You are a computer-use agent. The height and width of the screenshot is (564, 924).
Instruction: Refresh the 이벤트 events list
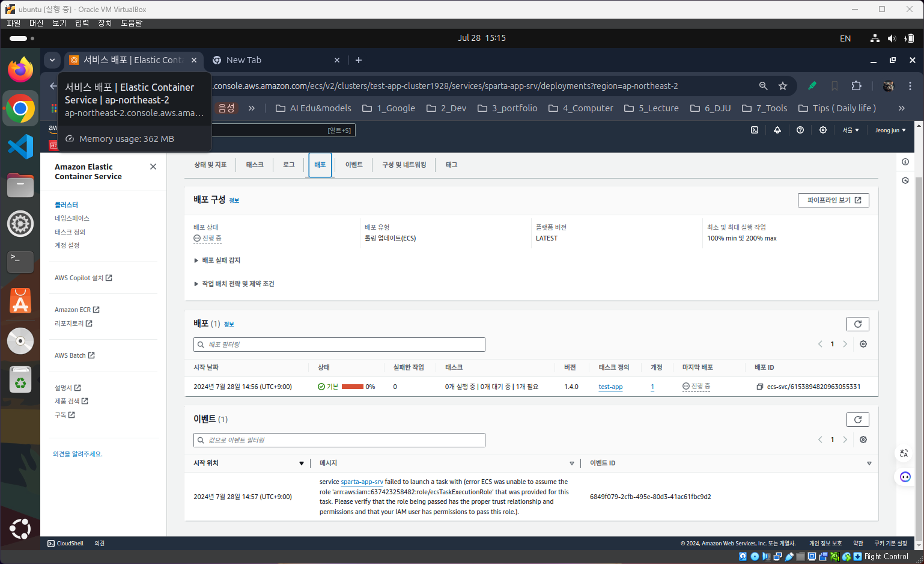click(858, 420)
